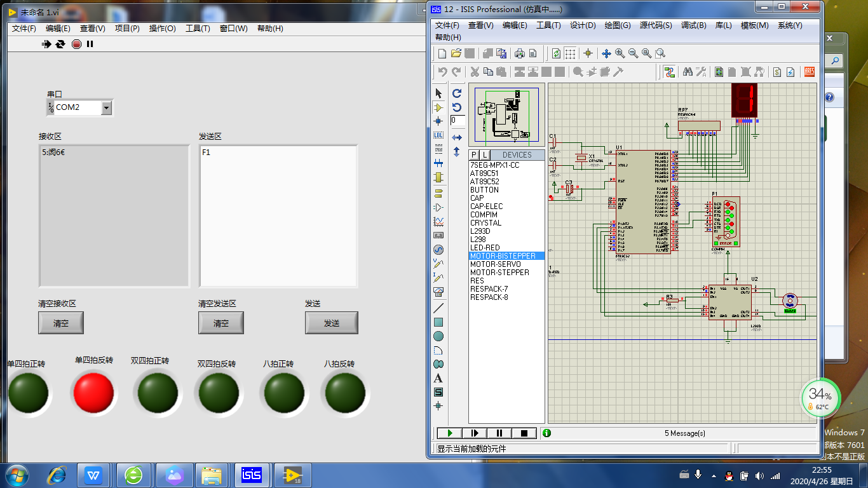Click the LabVIEW abort execution red stop button

(x=76, y=44)
